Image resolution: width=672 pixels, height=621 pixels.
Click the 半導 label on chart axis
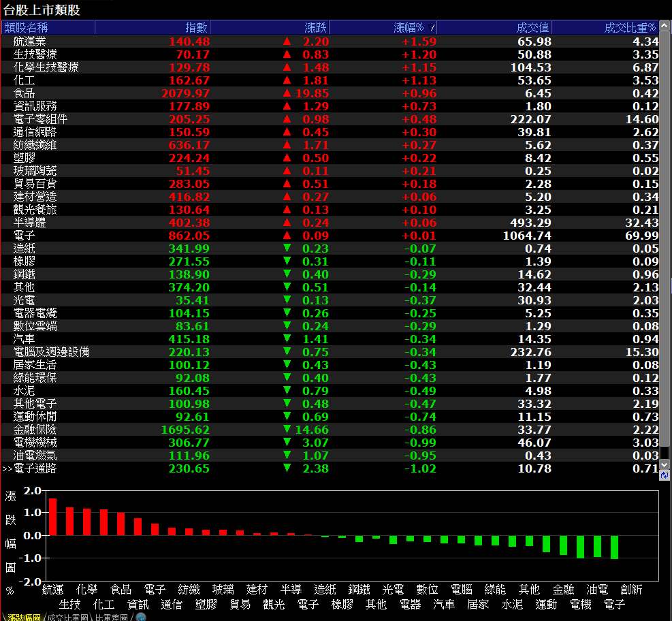[291, 590]
